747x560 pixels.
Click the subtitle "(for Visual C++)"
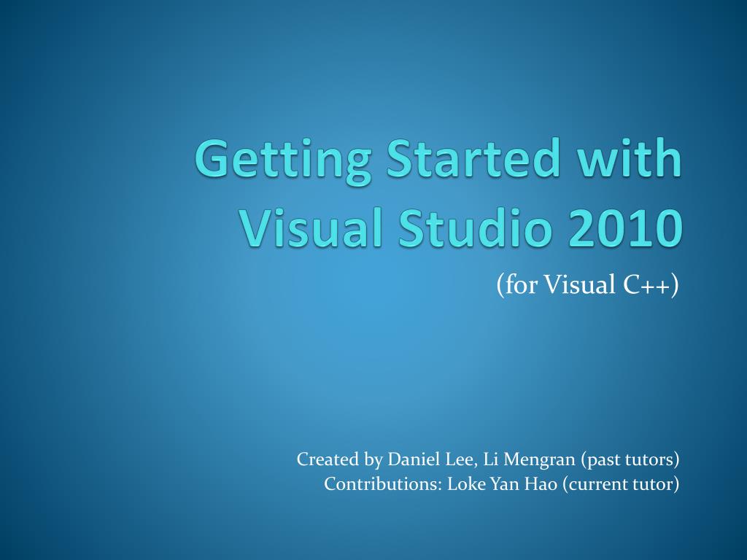pyautogui.click(x=588, y=284)
